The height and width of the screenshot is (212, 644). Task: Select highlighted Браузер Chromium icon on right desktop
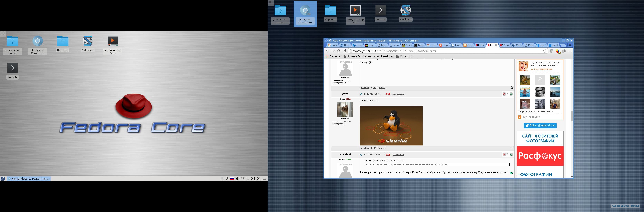click(x=305, y=14)
